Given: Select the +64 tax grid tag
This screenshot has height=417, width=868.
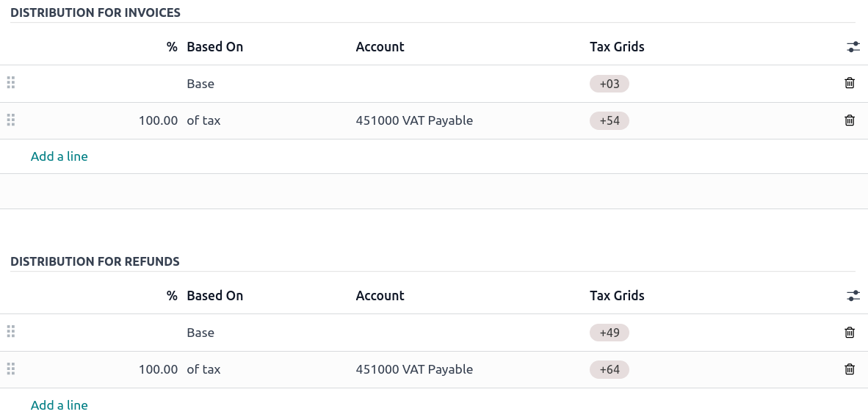Looking at the screenshot, I should (610, 370).
